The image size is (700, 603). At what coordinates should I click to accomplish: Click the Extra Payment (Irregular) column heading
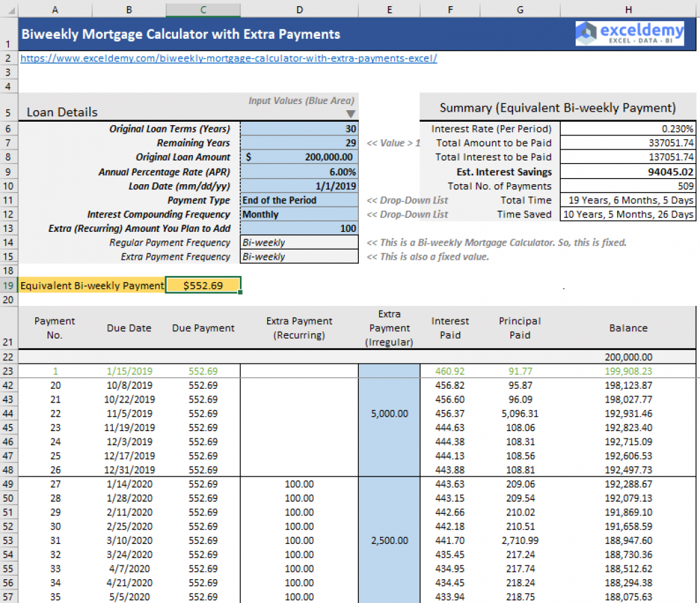[x=389, y=328]
